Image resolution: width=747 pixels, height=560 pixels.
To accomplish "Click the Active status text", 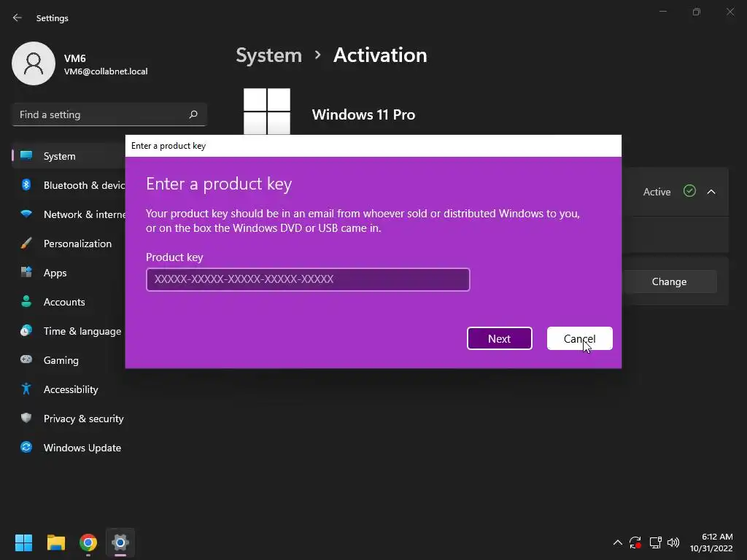I will coord(657,192).
